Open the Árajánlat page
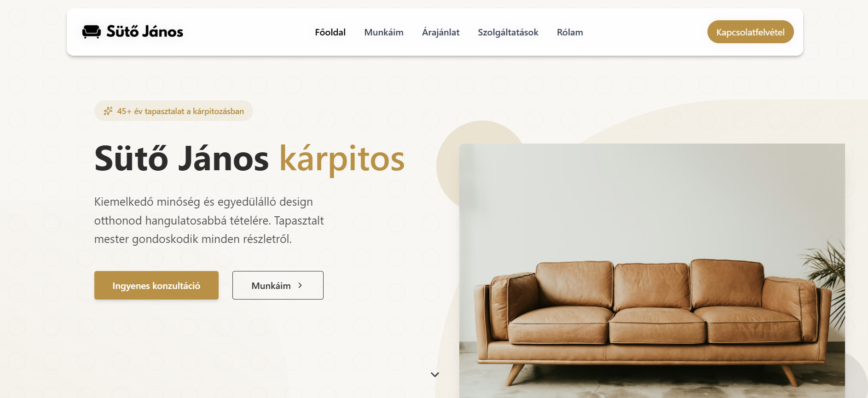Viewport: 868px width, 398px height. 440,32
